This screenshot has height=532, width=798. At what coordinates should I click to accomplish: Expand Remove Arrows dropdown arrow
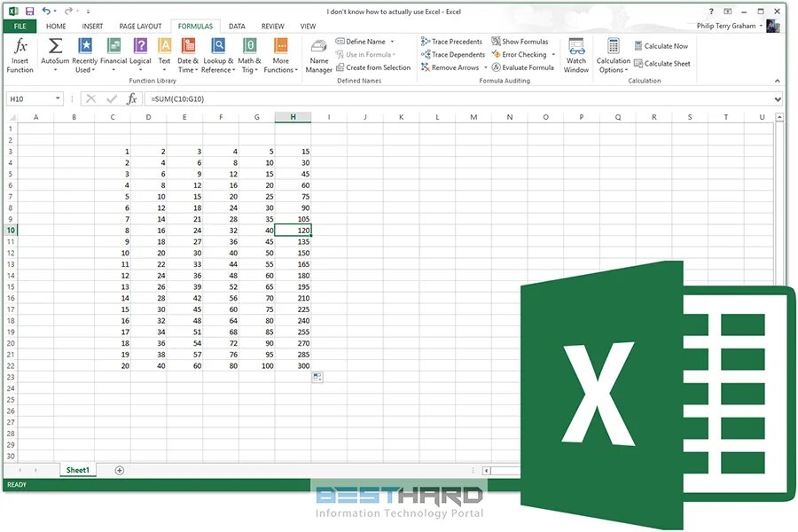pos(486,67)
